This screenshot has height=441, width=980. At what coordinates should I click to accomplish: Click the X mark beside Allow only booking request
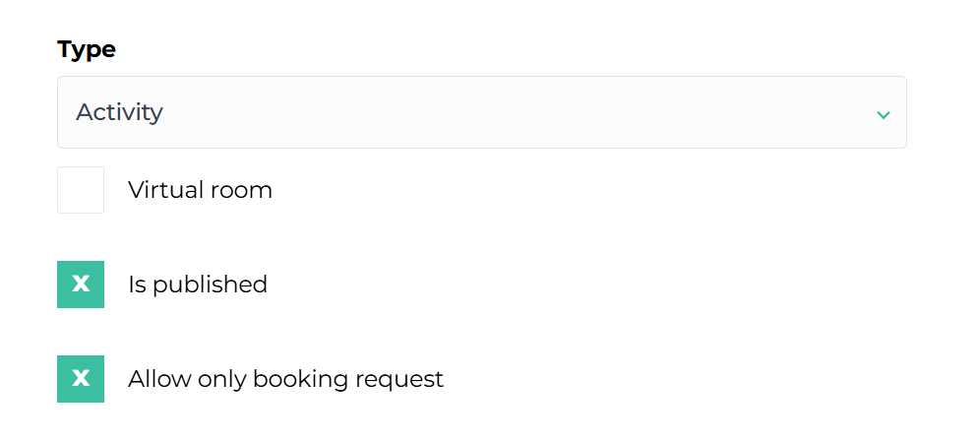81,379
